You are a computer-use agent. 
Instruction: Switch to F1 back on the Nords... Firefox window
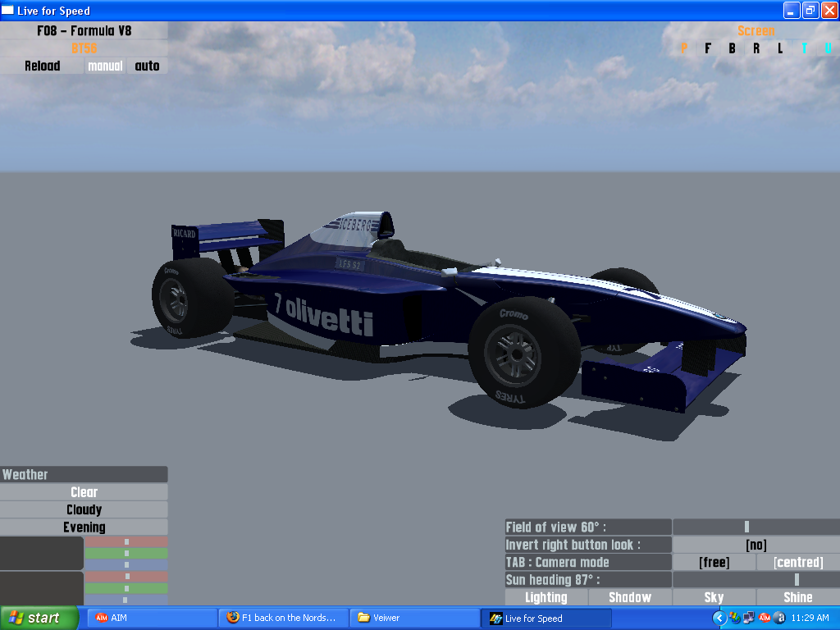point(283,618)
